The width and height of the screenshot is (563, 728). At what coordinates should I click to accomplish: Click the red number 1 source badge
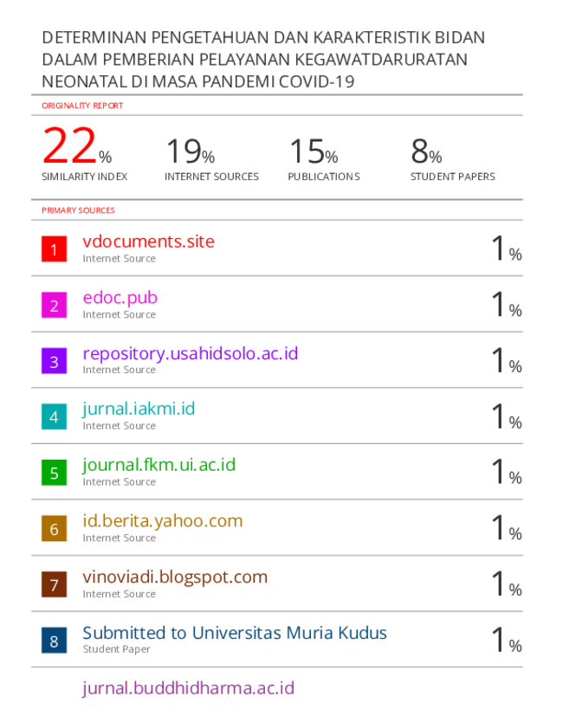(x=54, y=249)
